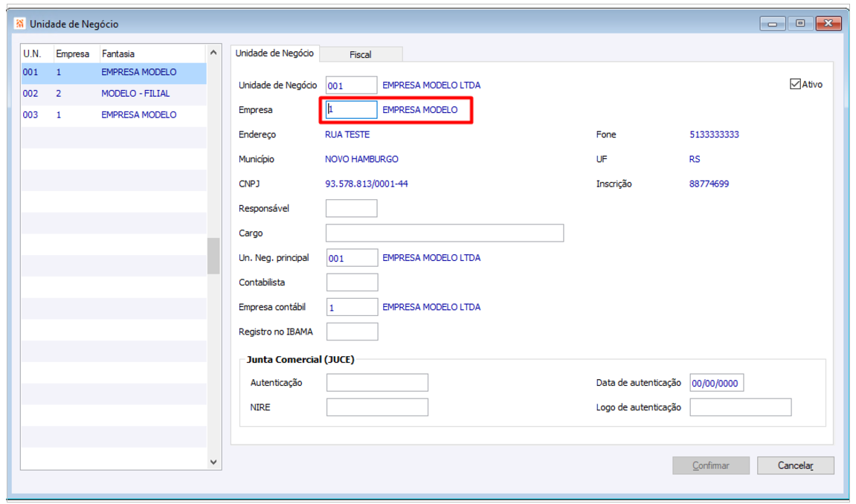Click the U.N. column header
Image resolution: width=856 pixels, height=504 pixels.
tap(37, 54)
